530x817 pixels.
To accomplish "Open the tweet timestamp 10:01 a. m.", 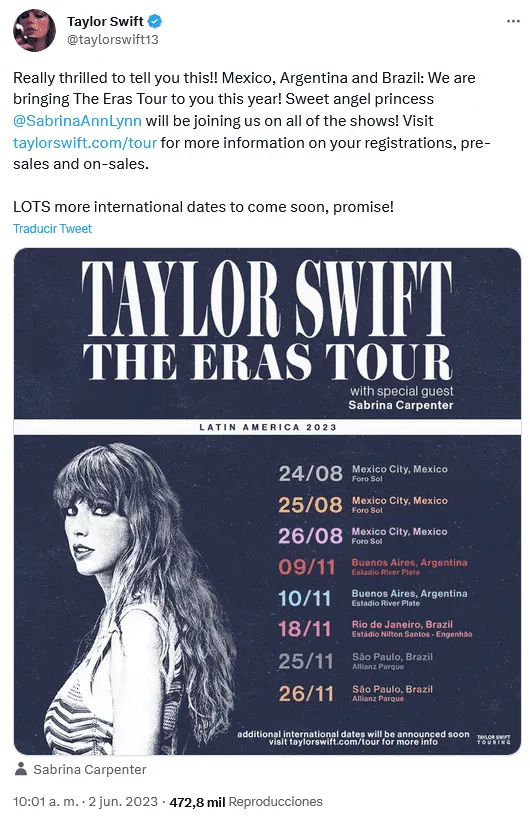I will 45,801.
